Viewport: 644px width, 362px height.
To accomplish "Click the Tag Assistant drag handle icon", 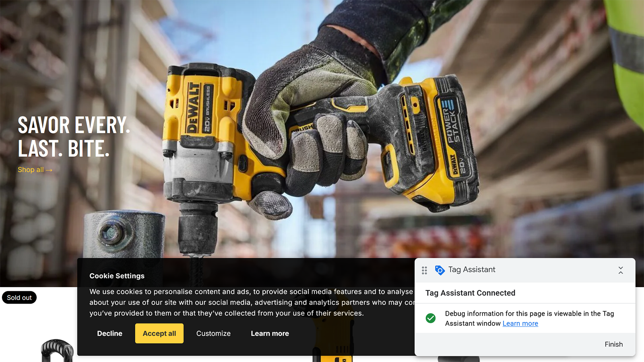I will tap(424, 270).
